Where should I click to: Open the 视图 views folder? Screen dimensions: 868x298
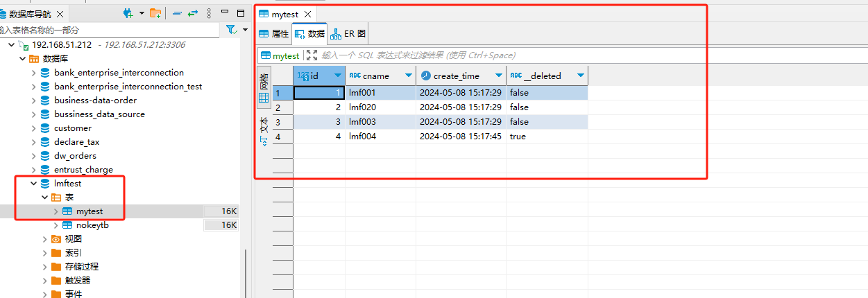point(74,238)
